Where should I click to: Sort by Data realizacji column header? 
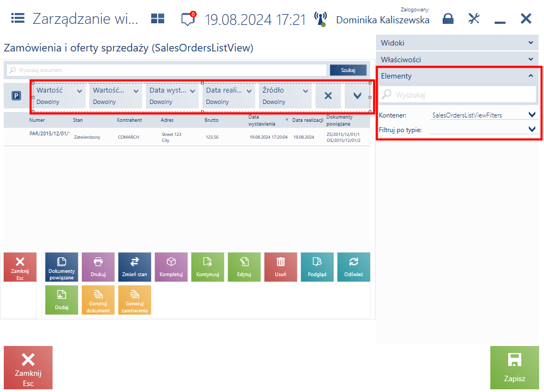coord(307,120)
